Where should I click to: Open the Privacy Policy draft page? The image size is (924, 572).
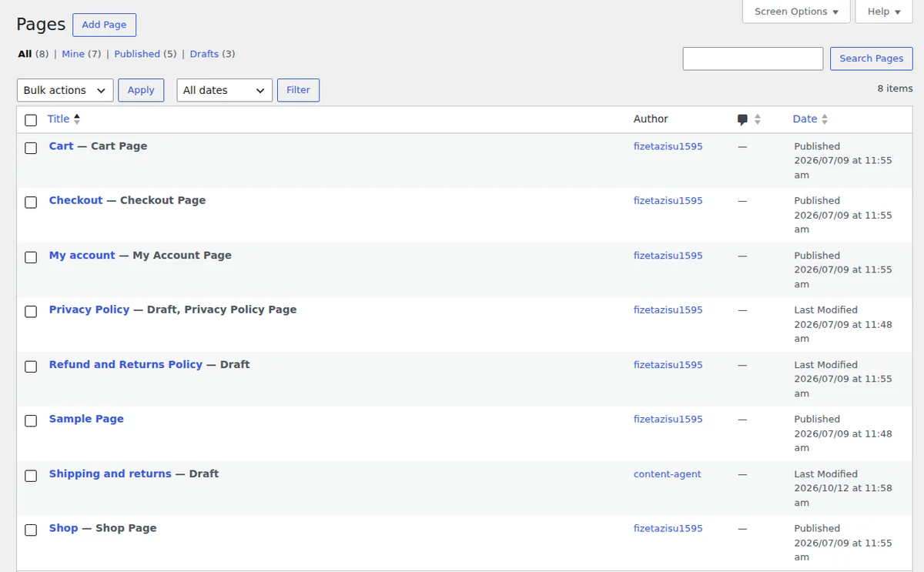coord(89,309)
